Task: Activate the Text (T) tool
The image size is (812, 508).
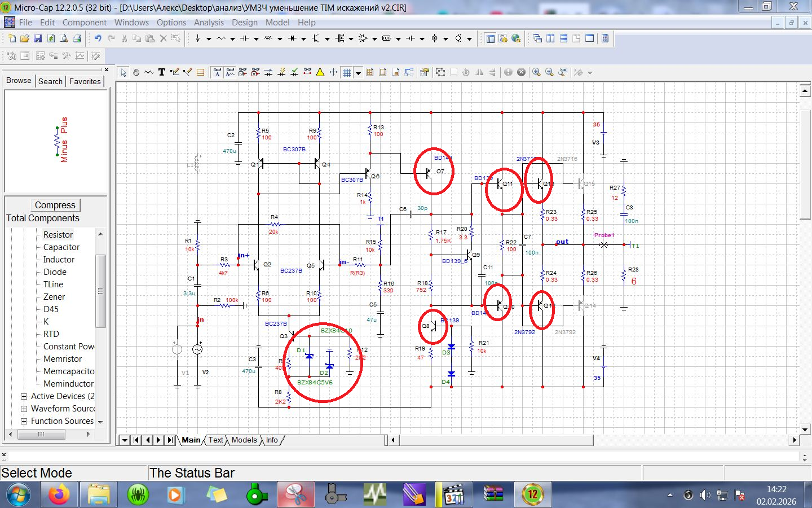Action: point(162,72)
